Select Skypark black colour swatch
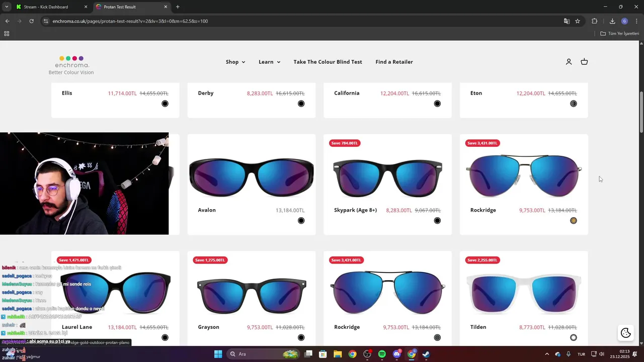 tap(437, 221)
